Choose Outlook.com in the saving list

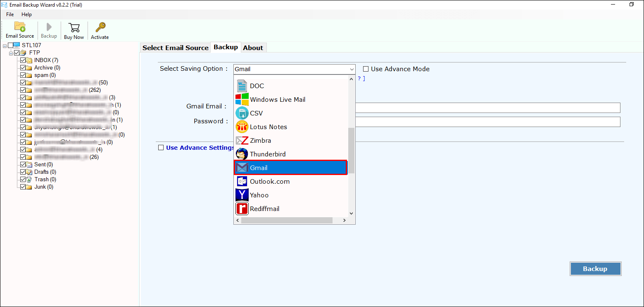coord(291,182)
